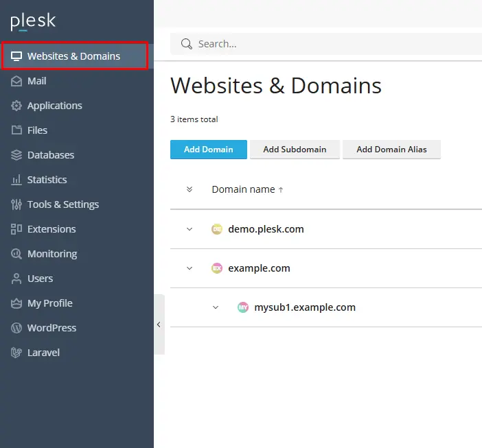Image resolution: width=482 pixels, height=448 pixels.
Task: Click the Monitoring magnifier icon
Action: coord(16,254)
